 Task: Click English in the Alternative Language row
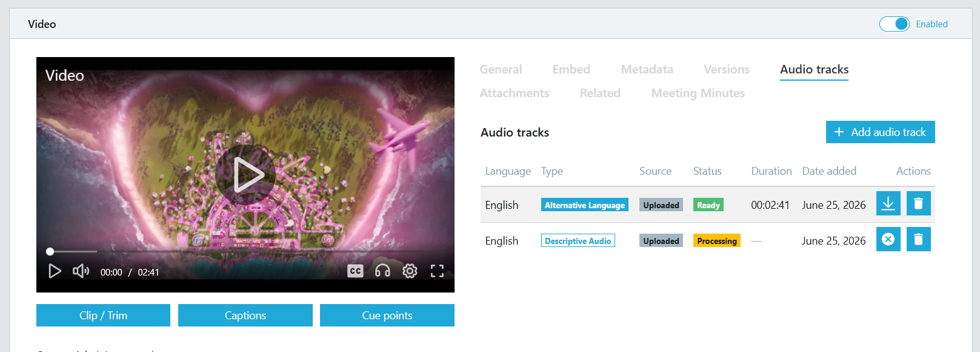click(x=502, y=205)
